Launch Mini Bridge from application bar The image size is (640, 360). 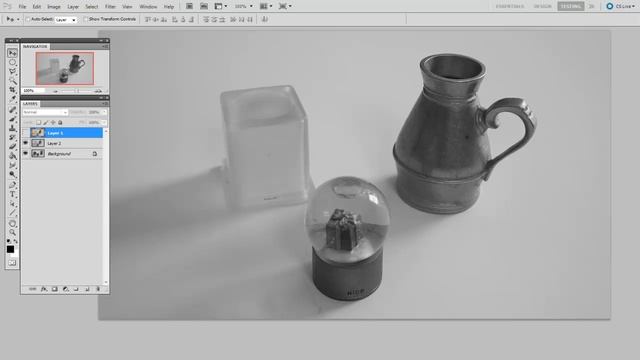(204, 6)
